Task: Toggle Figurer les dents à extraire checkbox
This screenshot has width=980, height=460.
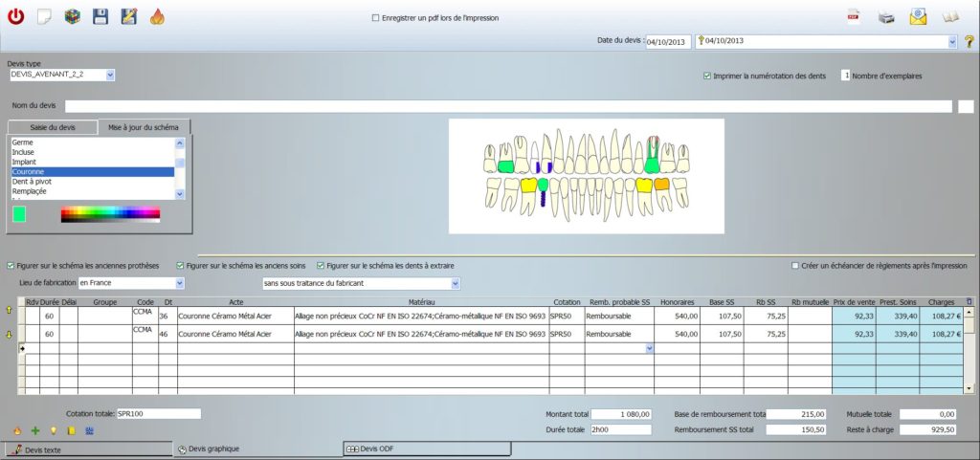Action: 321,266
